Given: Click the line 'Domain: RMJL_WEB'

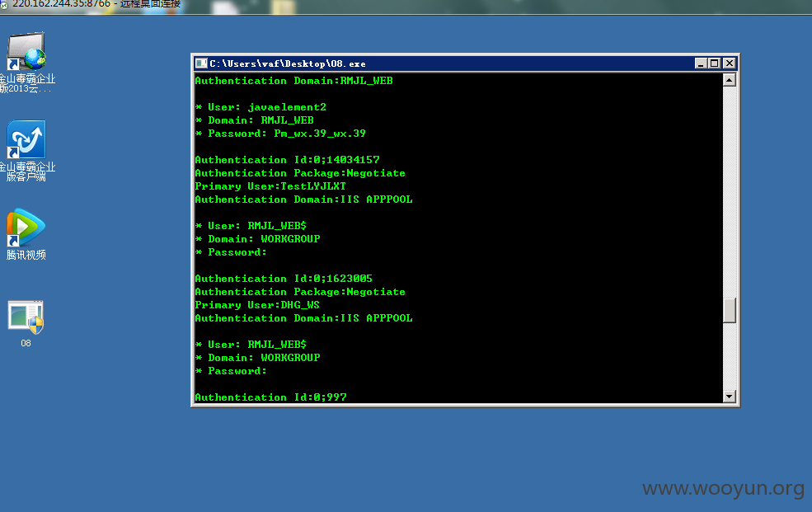Looking at the screenshot, I should coord(254,120).
